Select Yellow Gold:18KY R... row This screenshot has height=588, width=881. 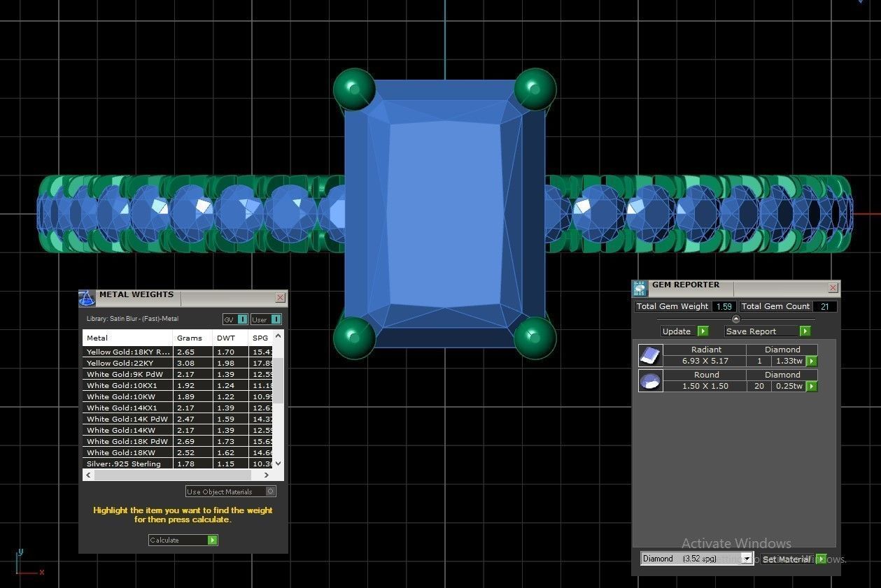178,352
